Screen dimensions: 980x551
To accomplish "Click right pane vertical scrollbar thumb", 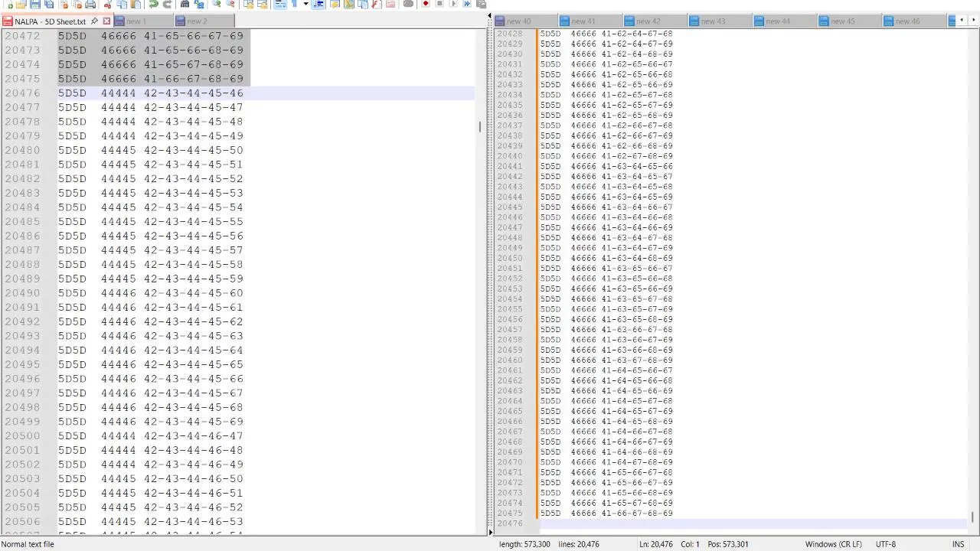I will pos(972,517).
